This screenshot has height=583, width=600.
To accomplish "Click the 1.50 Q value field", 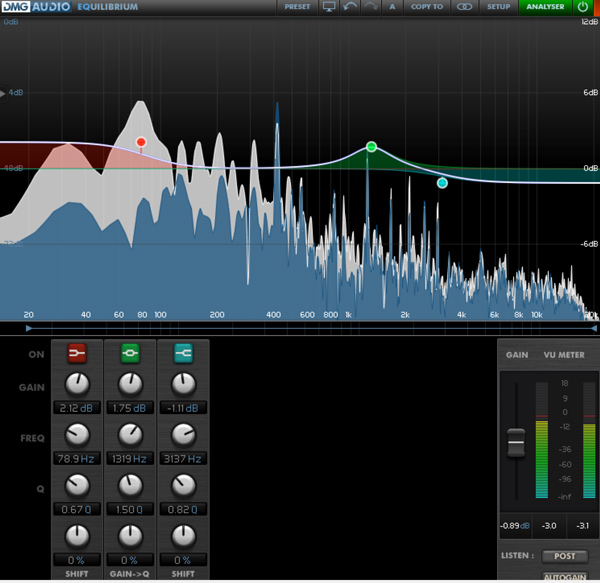I will [130, 509].
